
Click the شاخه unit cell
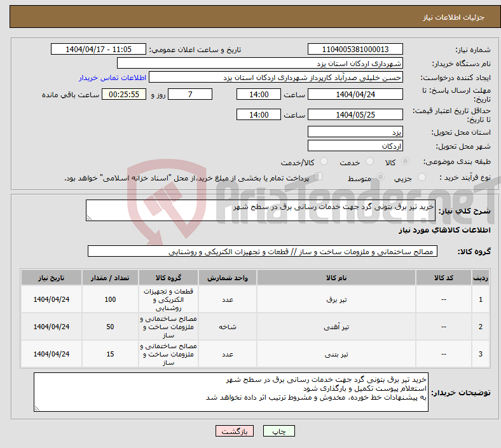click(x=228, y=327)
